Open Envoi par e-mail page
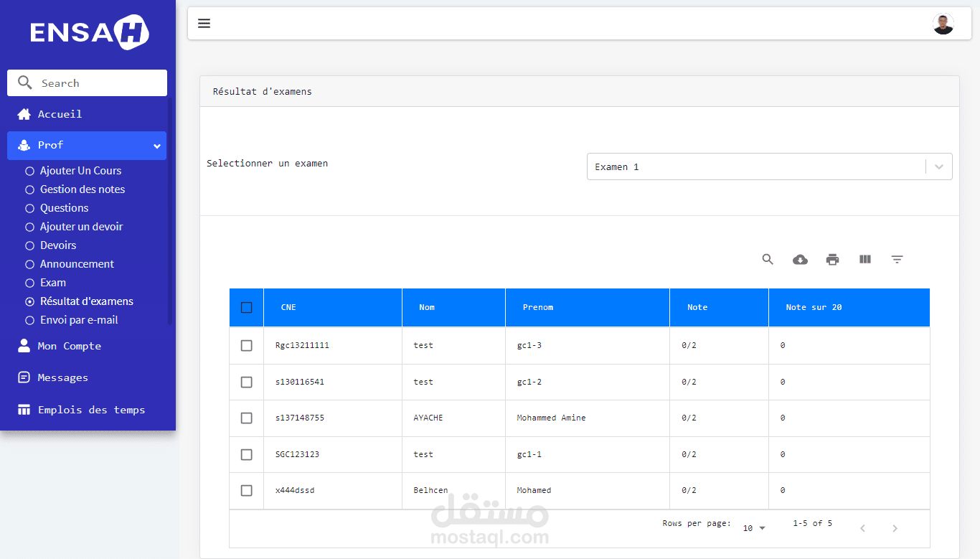Image resolution: width=980 pixels, height=559 pixels. [x=79, y=320]
